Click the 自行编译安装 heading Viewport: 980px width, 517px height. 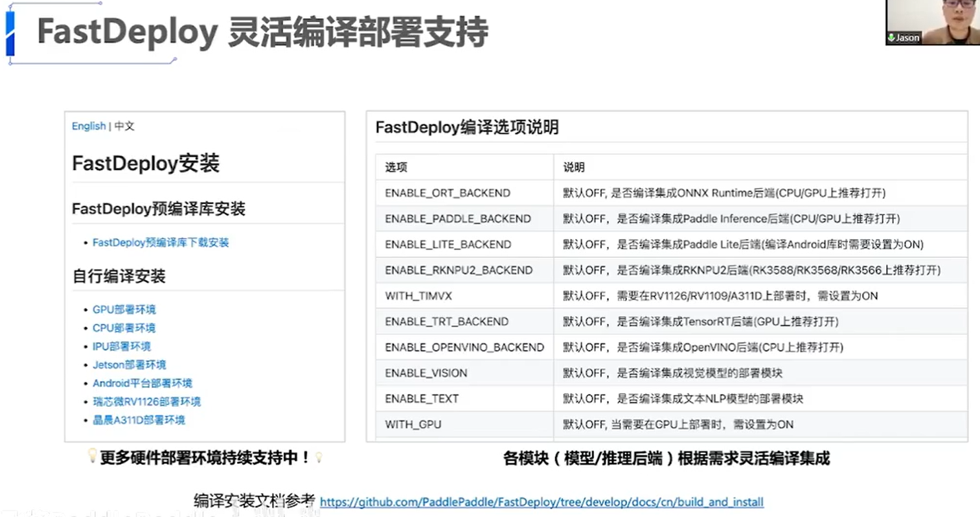point(119,277)
